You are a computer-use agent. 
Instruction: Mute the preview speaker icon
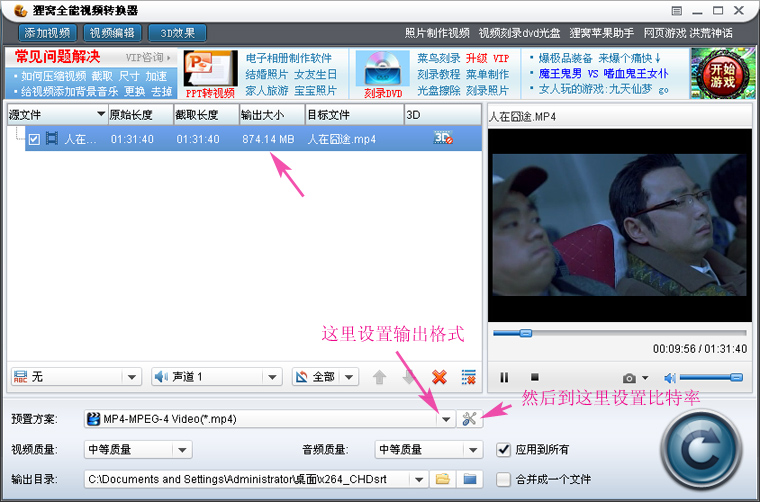pyautogui.click(x=669, y=377)
